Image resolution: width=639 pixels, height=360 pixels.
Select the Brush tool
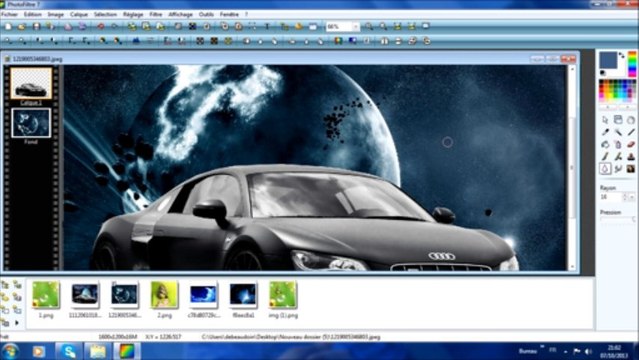(605, 157)
